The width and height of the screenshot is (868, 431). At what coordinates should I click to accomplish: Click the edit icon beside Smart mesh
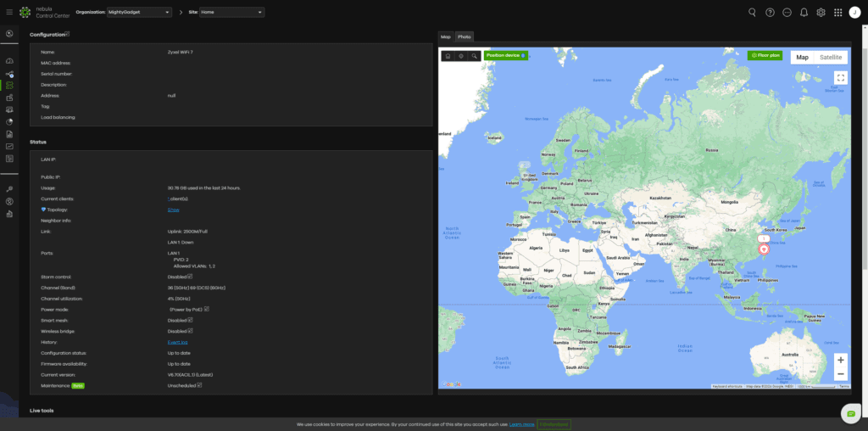tap(190, 320)
